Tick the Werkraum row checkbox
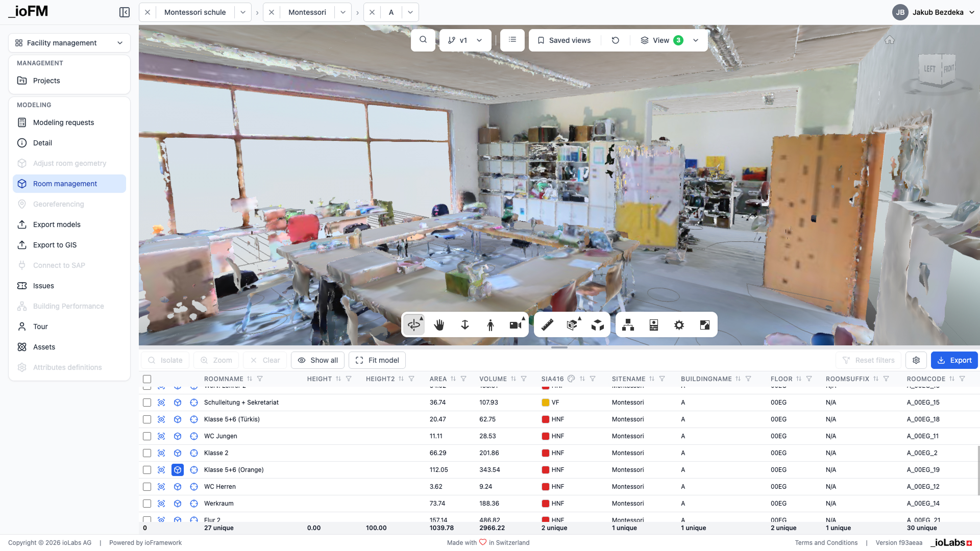 coord(147,504)
